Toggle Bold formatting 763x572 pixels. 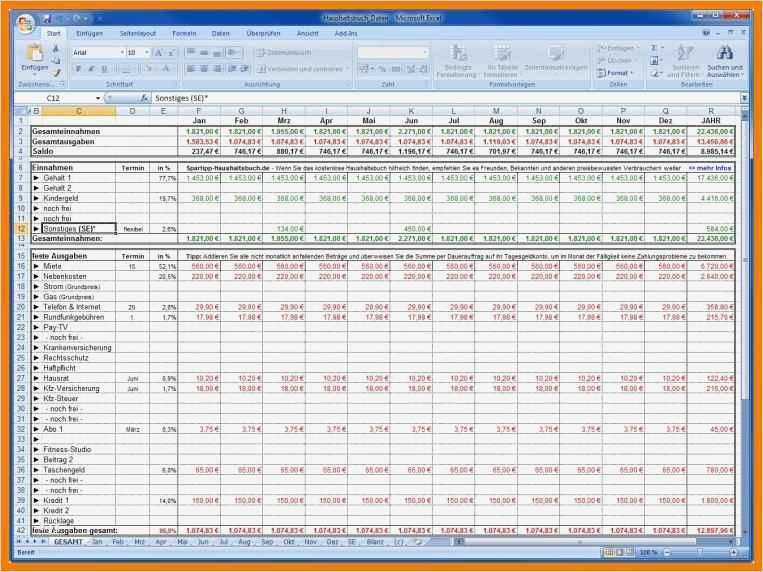(78, 69)
